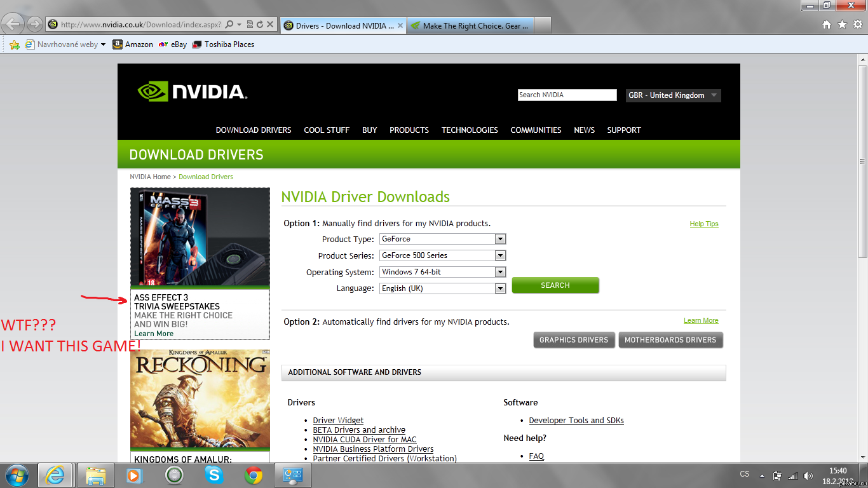Open the TECHNOLOGIES nav menu
Screen dimensions: 868x488
coord(470,130)
